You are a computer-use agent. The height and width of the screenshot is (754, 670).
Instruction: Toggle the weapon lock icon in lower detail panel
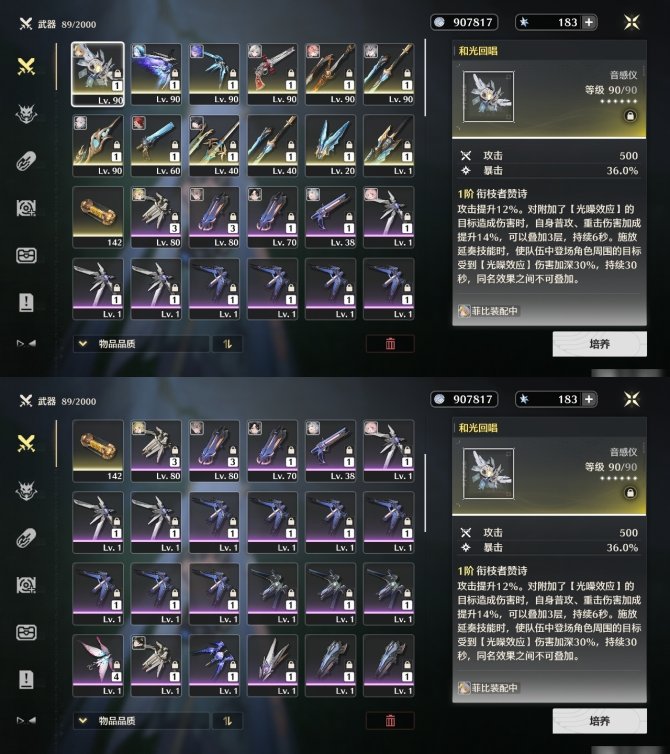pyautogui.click(x=631, y=493)
